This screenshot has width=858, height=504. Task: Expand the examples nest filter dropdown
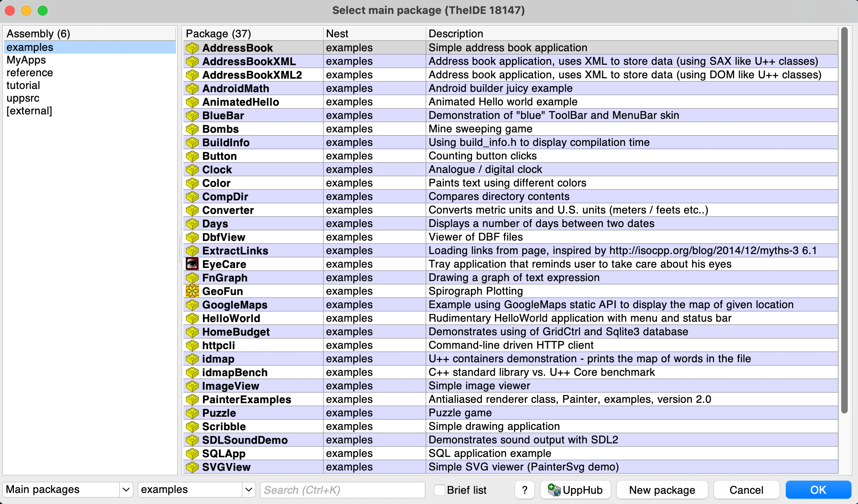pyautogui.click(x=248, y=490)
